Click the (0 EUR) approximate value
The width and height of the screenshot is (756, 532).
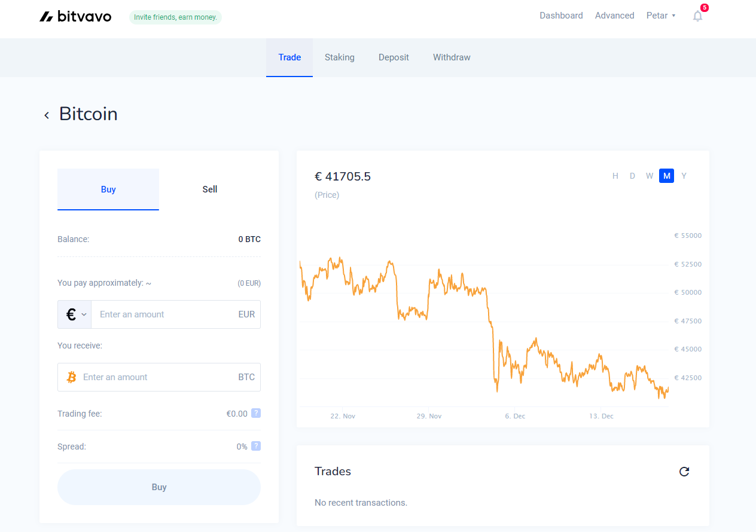coord(249,283)
